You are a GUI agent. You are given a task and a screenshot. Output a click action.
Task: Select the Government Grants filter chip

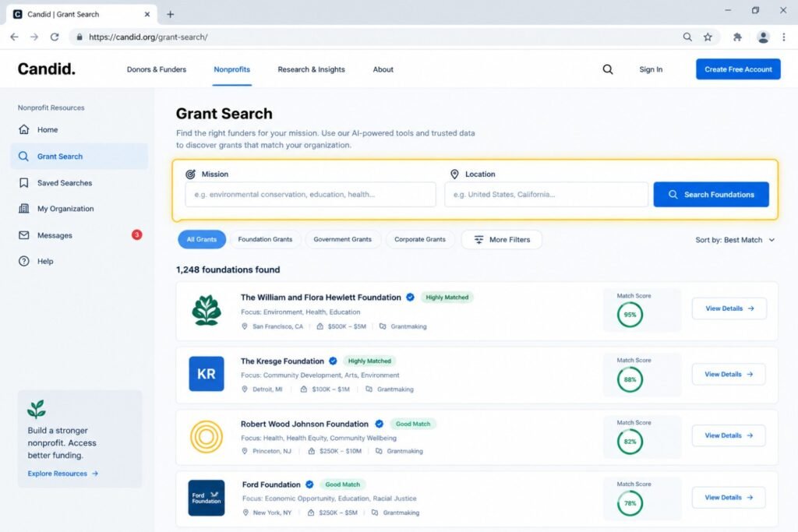click(x=343, y=239)
